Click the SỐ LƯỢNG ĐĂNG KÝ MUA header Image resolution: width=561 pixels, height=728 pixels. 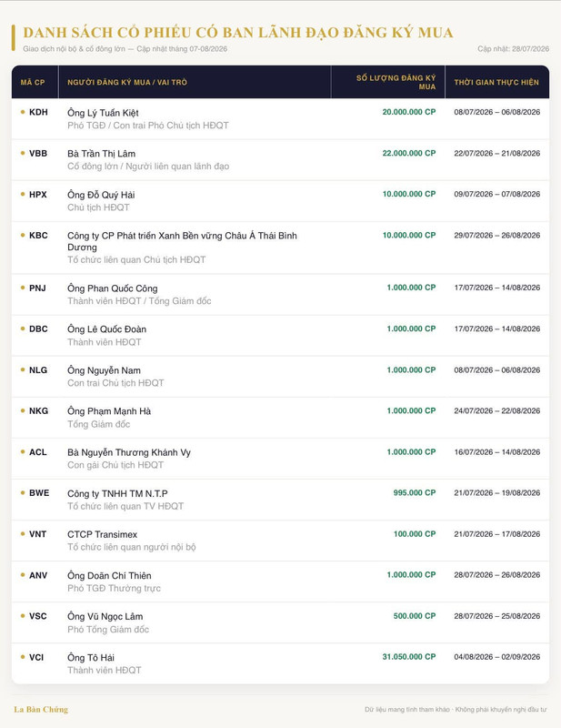[x=396, y=82]
